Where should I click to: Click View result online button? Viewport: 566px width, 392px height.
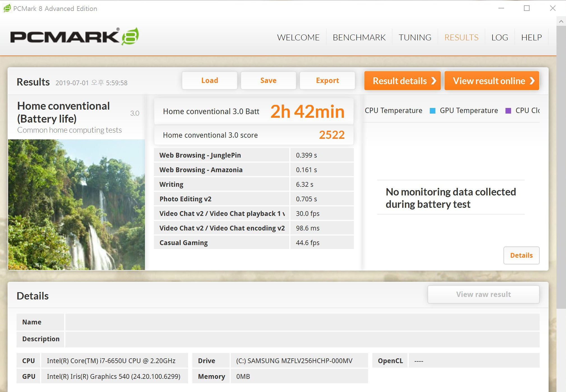pos(491,81)
